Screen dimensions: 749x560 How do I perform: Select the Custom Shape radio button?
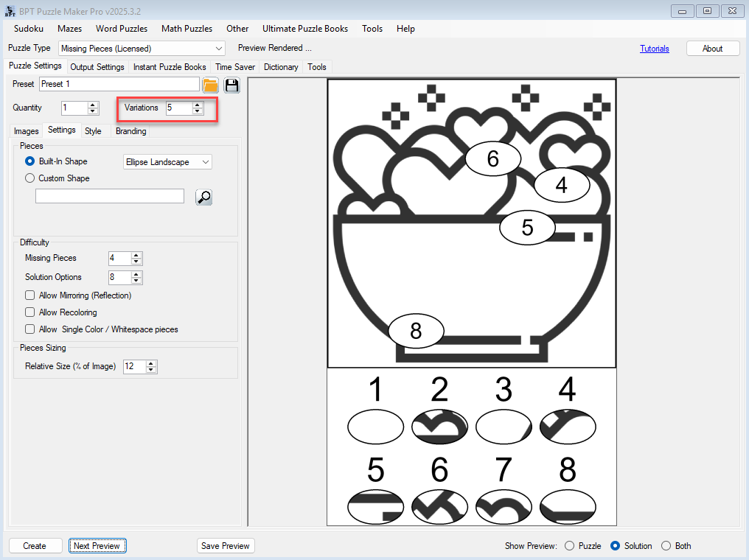(x=30, y=178)
